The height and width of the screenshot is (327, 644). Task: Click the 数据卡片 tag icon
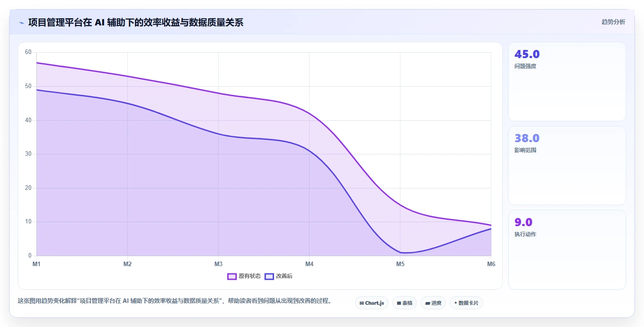click(455, 303)
